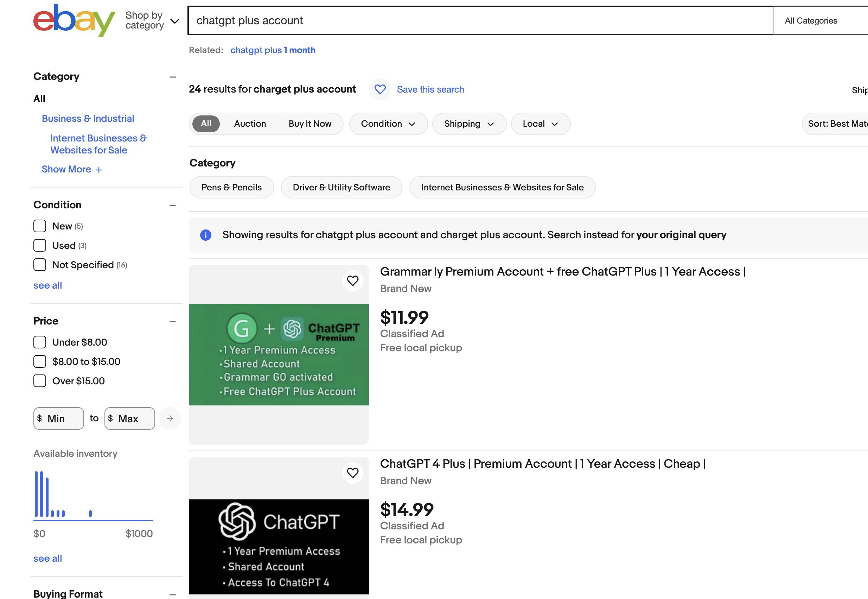868x599 pixels.
Task: Open the All Categories dropdown
Action: pos(821,21)
